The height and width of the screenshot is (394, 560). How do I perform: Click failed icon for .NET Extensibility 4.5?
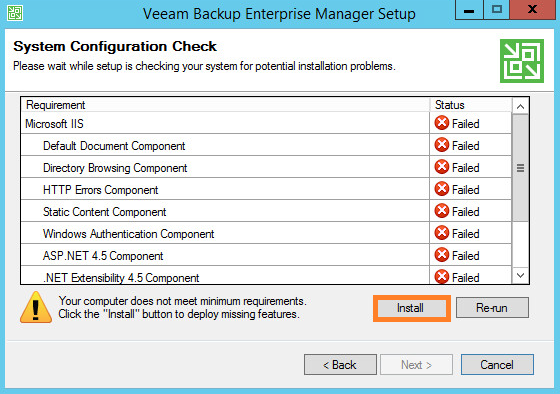click(x=442, y=276)
